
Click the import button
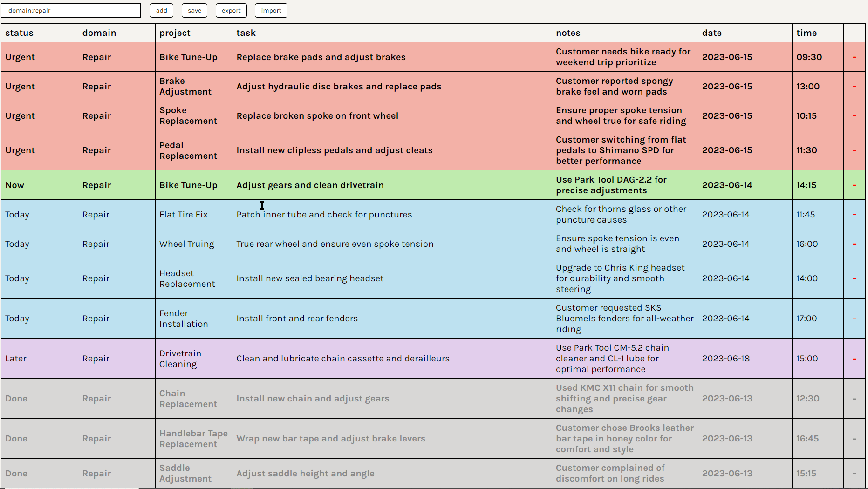[271, 10]
